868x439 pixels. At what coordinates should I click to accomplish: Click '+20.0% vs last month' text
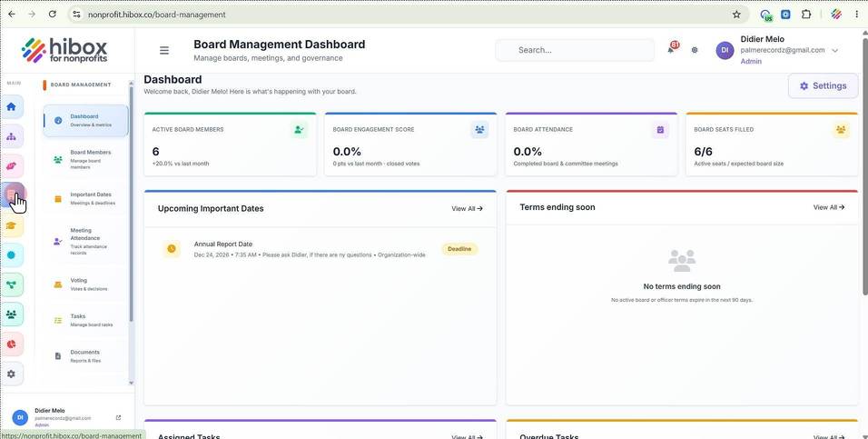click(x=181, y=164)
